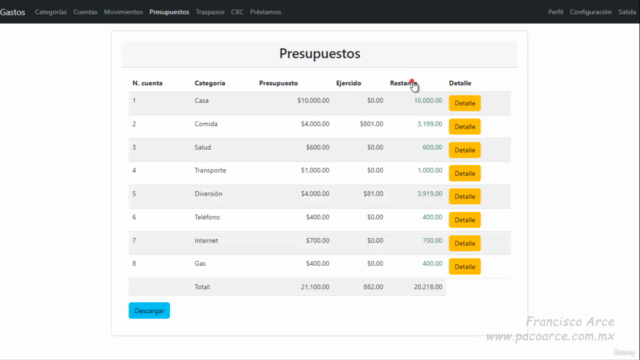Click the 882.00 total ejercido
Image resolution: width=640 pixels, height=360 pixels.
(x=373, y=287)
